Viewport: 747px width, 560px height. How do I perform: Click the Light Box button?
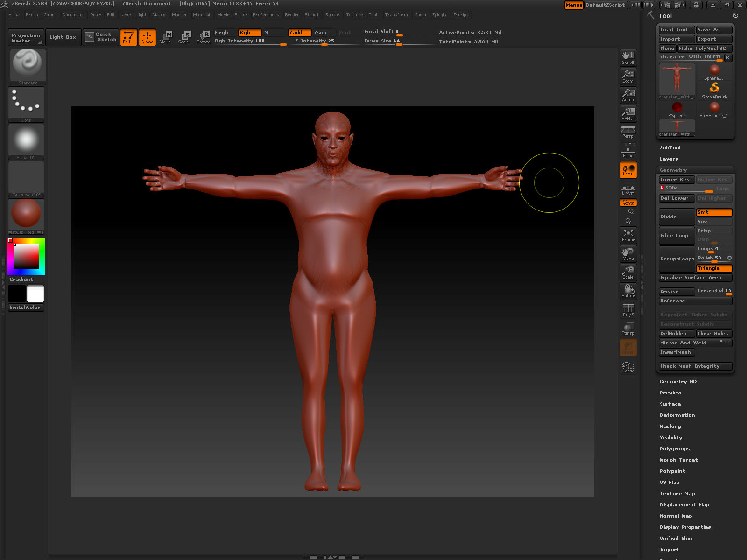63,37
